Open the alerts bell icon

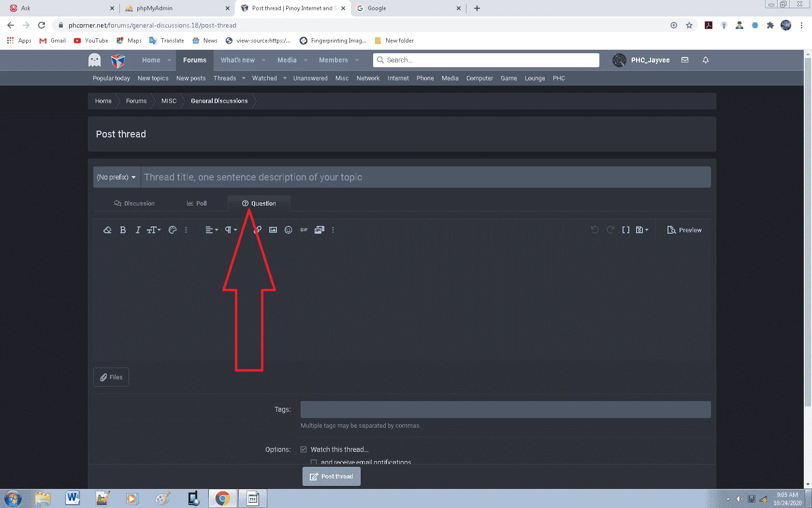(706, 60)
